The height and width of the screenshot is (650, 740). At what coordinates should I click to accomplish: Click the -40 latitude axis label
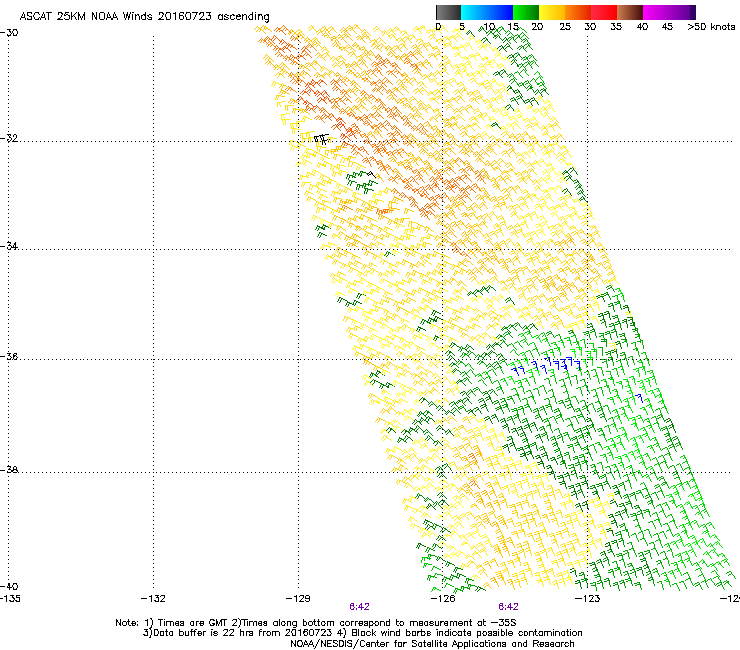pos(9,586)
